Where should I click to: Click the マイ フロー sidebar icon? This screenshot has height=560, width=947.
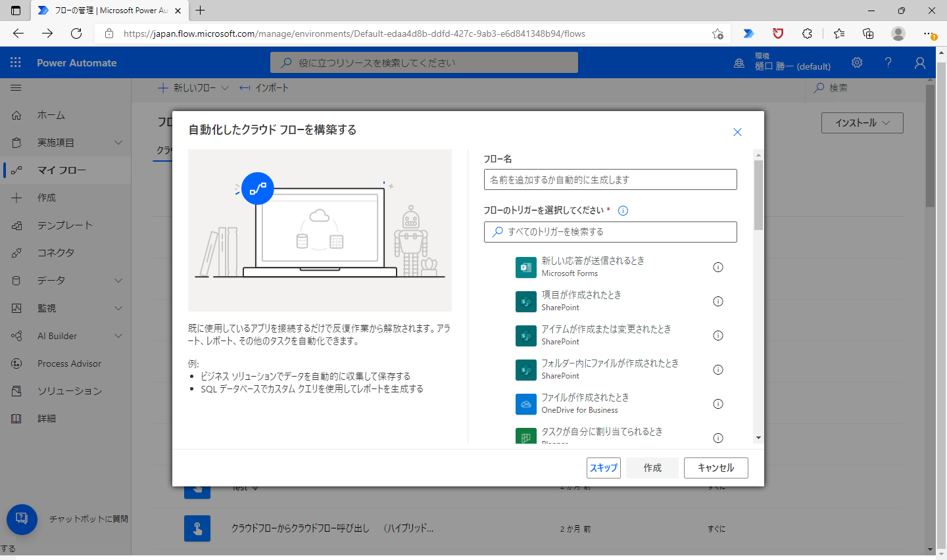(16, 170)
